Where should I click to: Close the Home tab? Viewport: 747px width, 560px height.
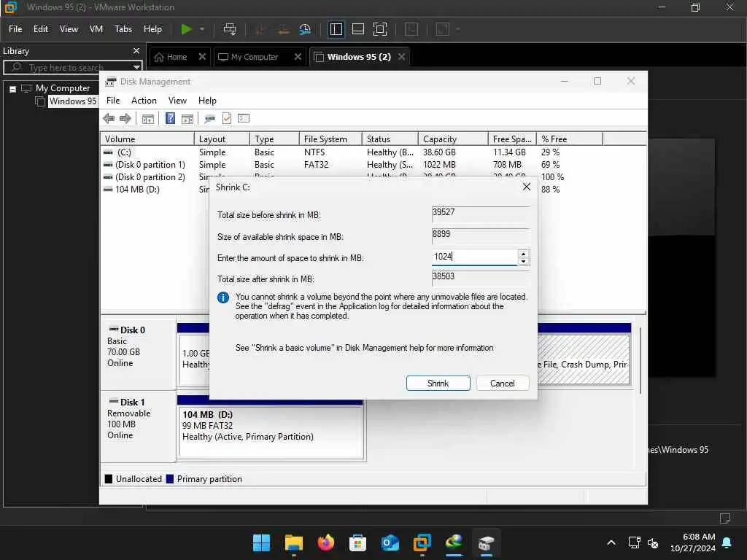point(202,57)
